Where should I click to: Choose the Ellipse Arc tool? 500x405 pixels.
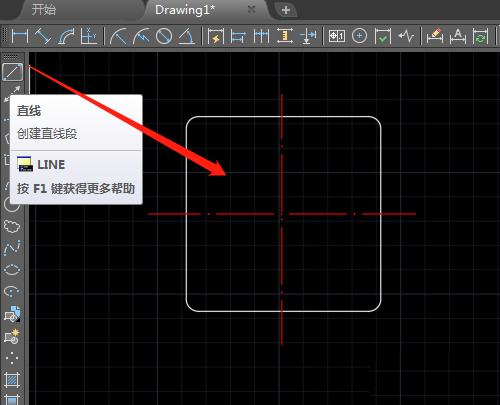point(12,292)
